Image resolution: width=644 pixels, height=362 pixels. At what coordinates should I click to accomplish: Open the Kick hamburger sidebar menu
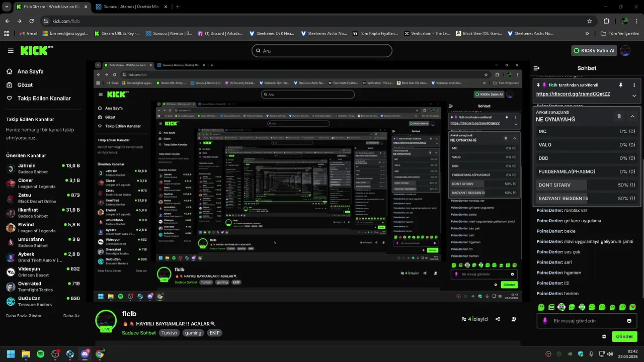[x=11, y=50]
